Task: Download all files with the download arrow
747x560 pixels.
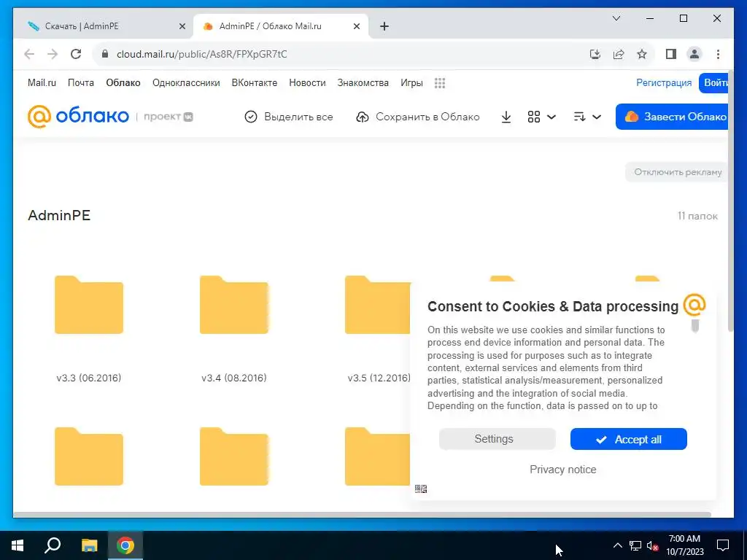Action: (x=506, y=117)
